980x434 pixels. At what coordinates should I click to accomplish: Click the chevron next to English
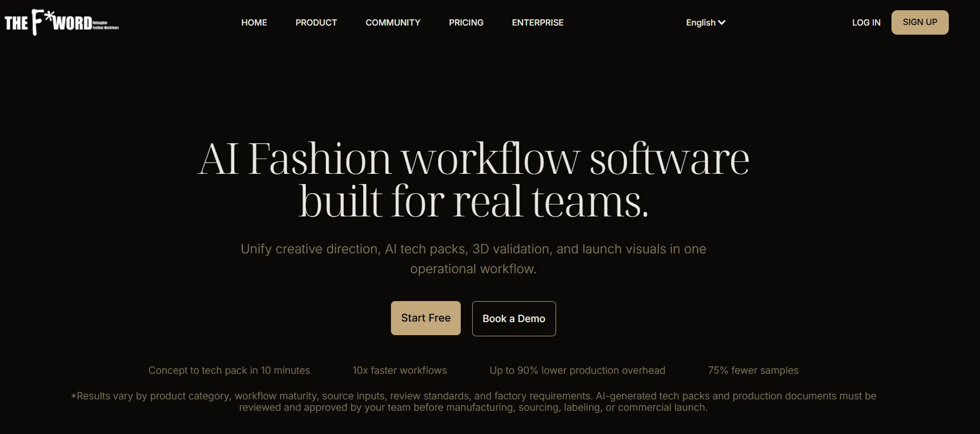(722, 23)
